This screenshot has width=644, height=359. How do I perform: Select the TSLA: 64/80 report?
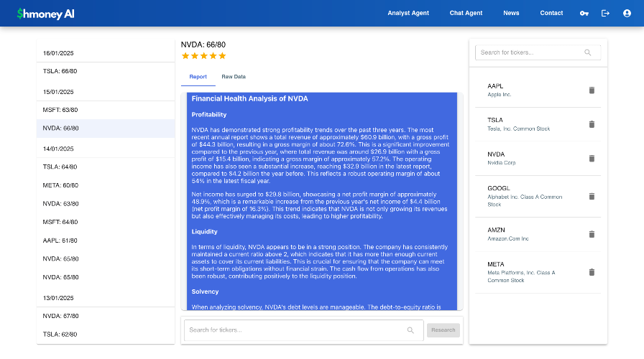pos(106,167)
